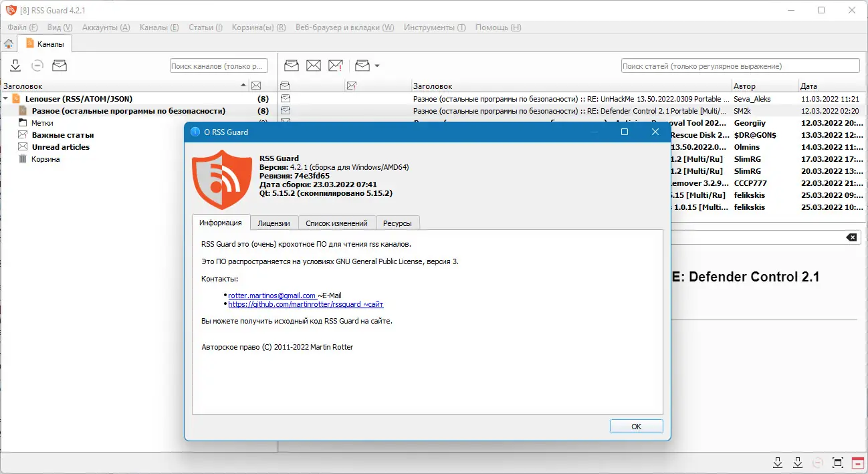Click the mark articles read open-envelope icon in articles toolbar

[292, 66]
